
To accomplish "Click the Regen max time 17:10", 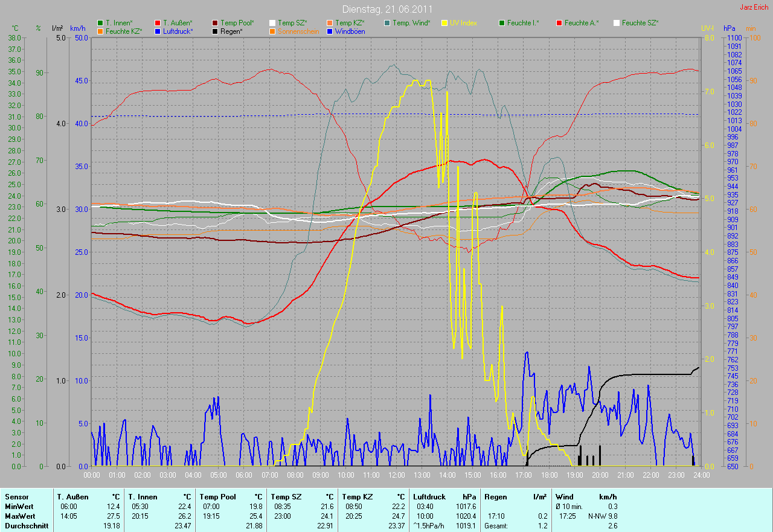I will coord(496,516).
